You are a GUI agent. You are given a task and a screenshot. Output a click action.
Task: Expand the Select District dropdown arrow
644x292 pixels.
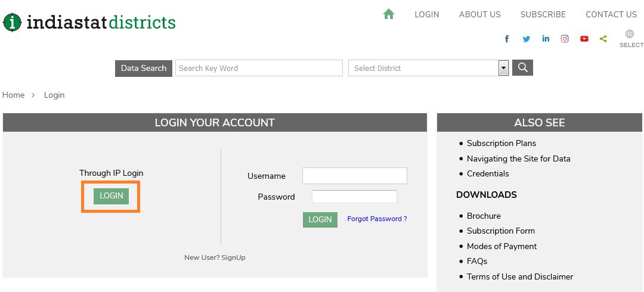(x=503, y=68)
